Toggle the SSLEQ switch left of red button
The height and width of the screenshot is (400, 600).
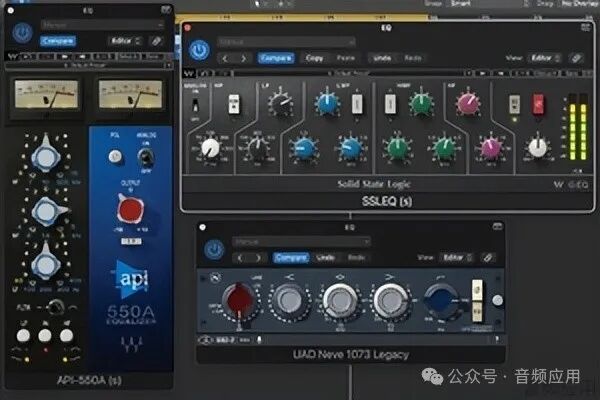click(x=515, y=104)
